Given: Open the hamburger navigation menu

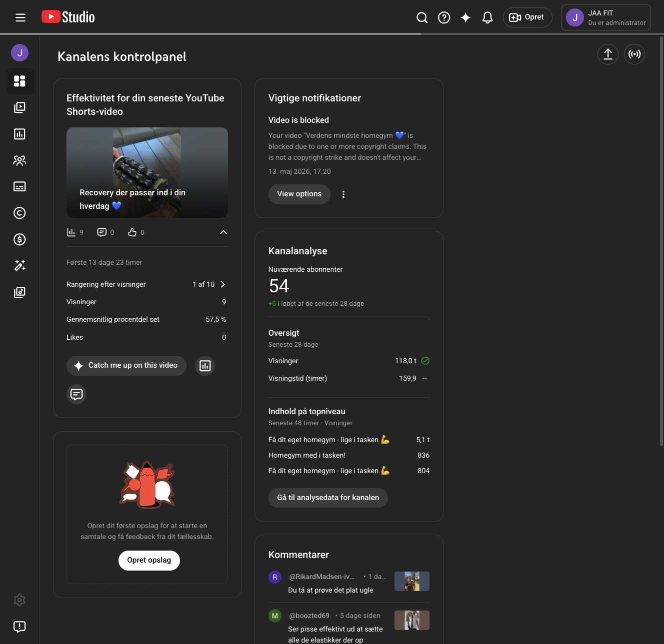Looking at the screenshot, I should 20,17.
